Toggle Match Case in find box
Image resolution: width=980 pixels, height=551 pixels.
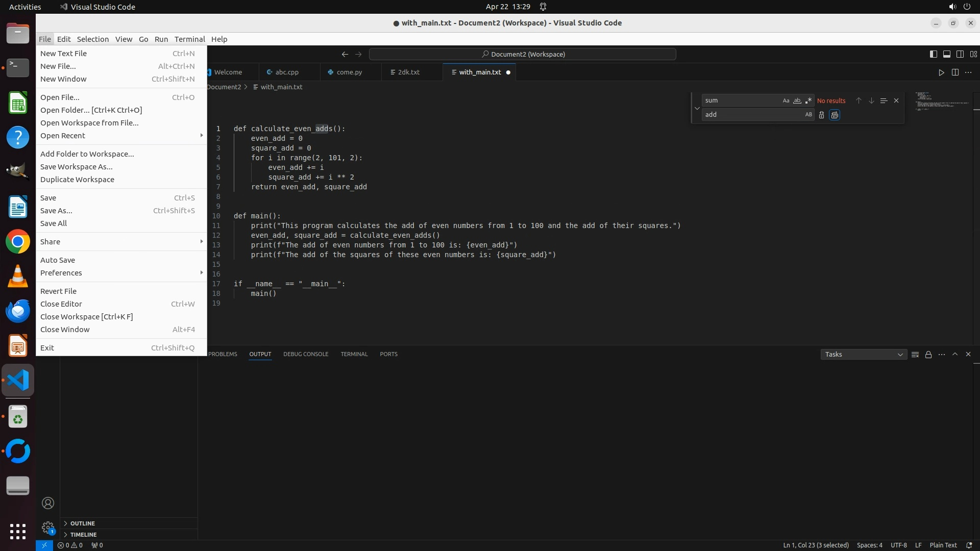786,101
